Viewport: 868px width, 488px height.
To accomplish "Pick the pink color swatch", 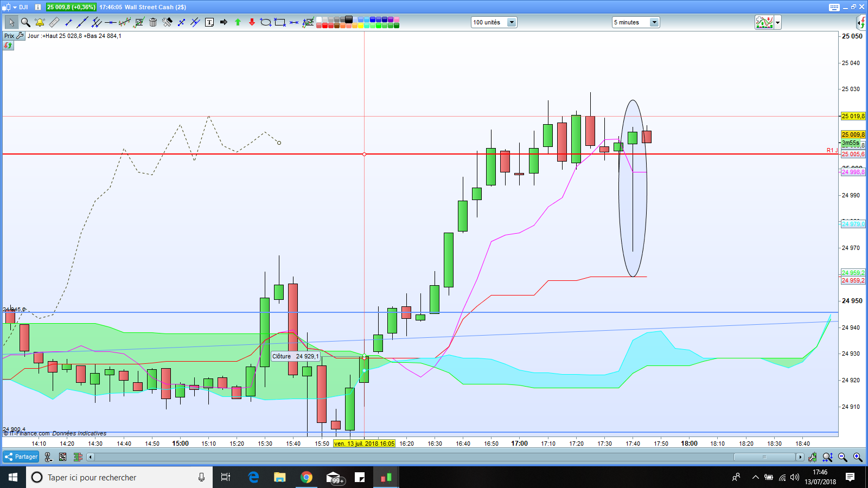I will click(397, 20).
